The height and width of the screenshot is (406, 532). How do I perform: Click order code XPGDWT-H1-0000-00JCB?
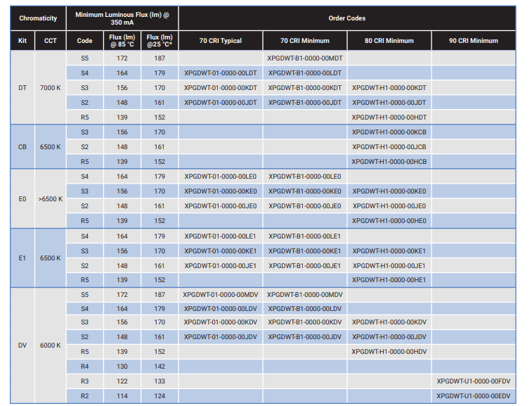389,147
